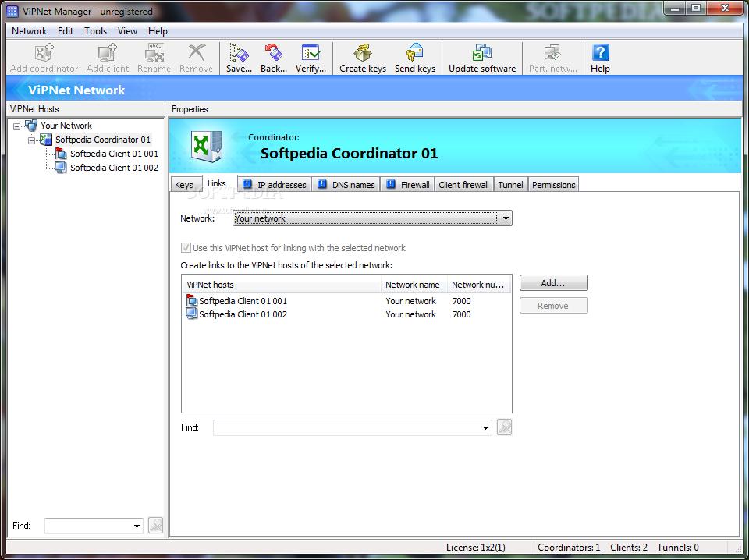
Task: Select Softpedia Client 01 002 in tree
Action: pyautogui.click(x=114, y=168)
